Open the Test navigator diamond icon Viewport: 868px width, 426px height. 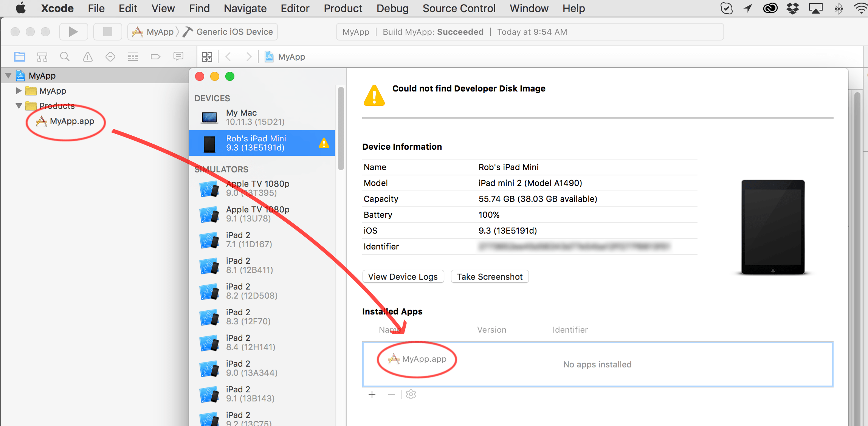click(110, 57)
